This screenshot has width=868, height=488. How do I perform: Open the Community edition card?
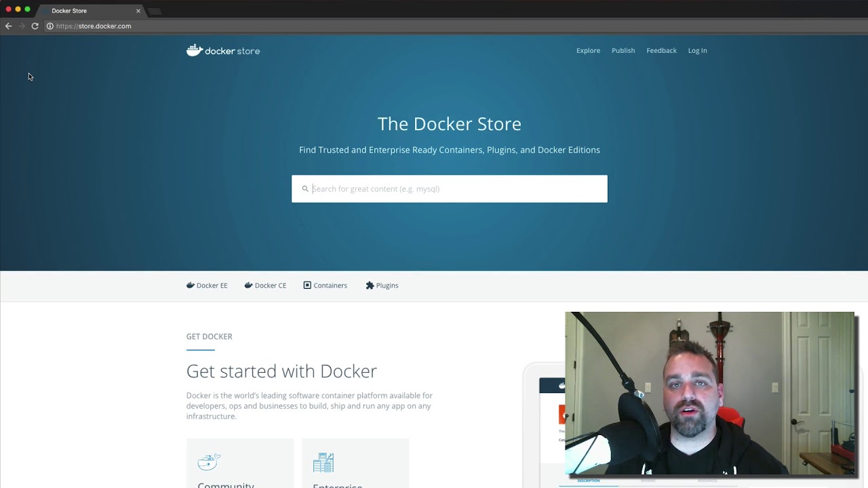pyautogui.click(x=240, y=464)
